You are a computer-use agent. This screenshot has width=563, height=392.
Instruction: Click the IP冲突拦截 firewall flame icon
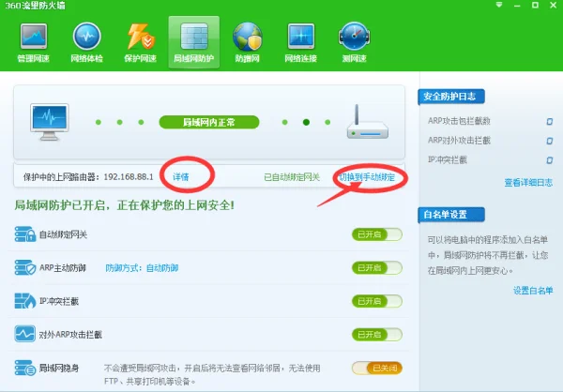25,301
